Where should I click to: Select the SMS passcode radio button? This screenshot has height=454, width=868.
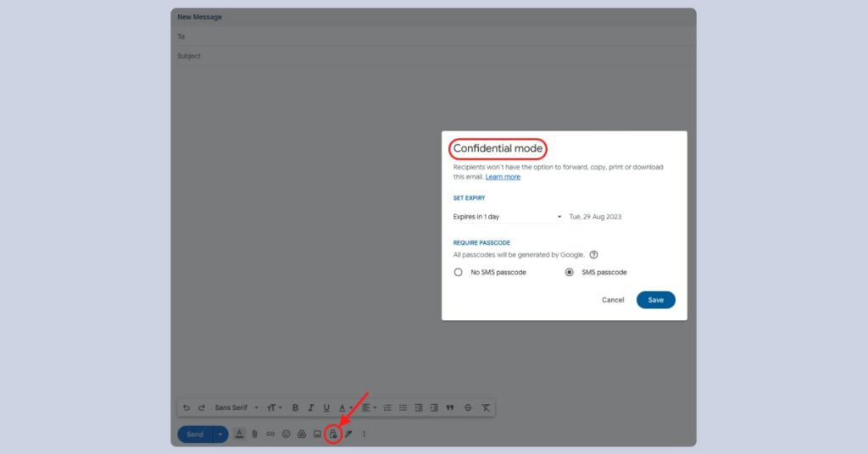(x=570, y=273)
